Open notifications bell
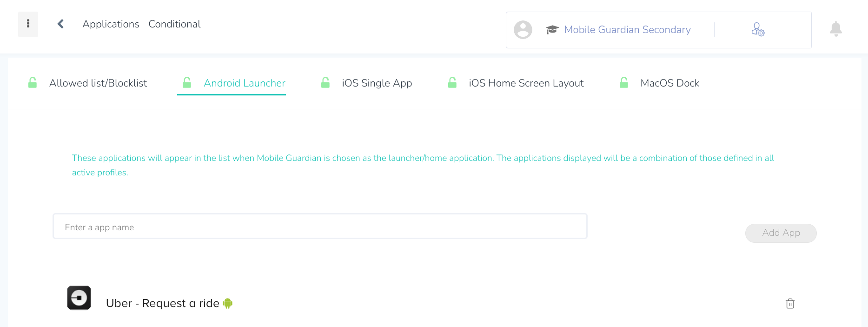This screenshot has width=868, height=327. point(836,29)
